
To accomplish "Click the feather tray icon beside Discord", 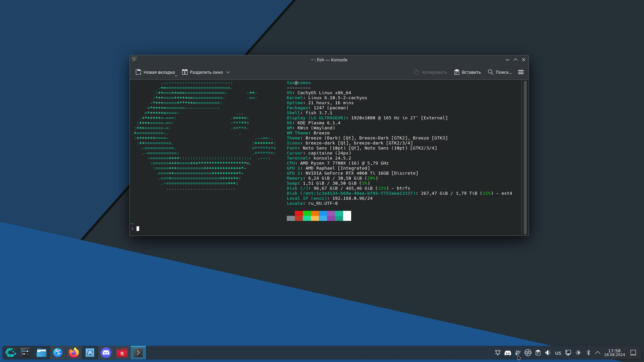I will pyautogui.click(x=518, y=353).
